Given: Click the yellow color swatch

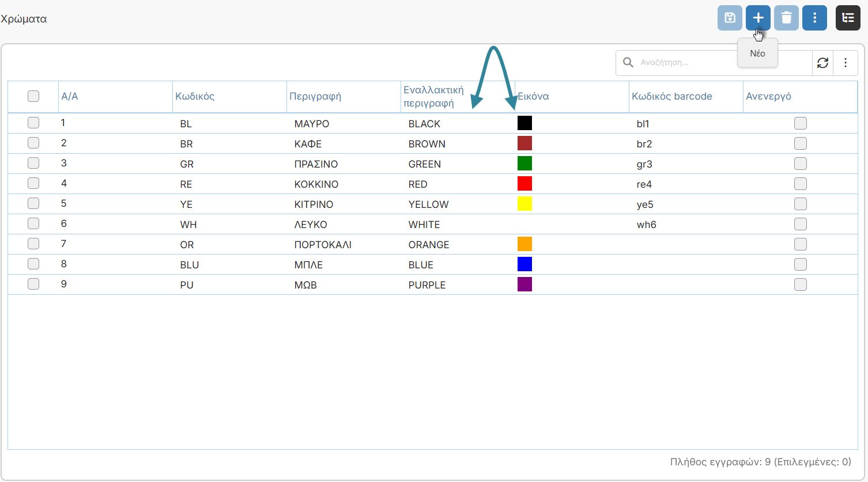Looking at the screenshot, I should coord(524,203).
